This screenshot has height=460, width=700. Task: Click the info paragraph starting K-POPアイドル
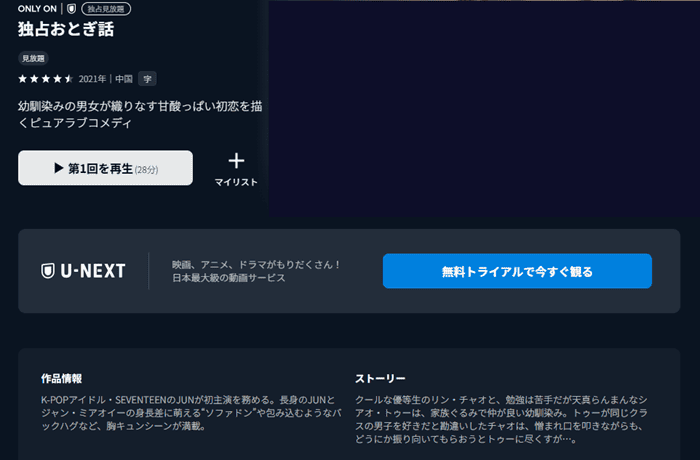pos(191,413)
